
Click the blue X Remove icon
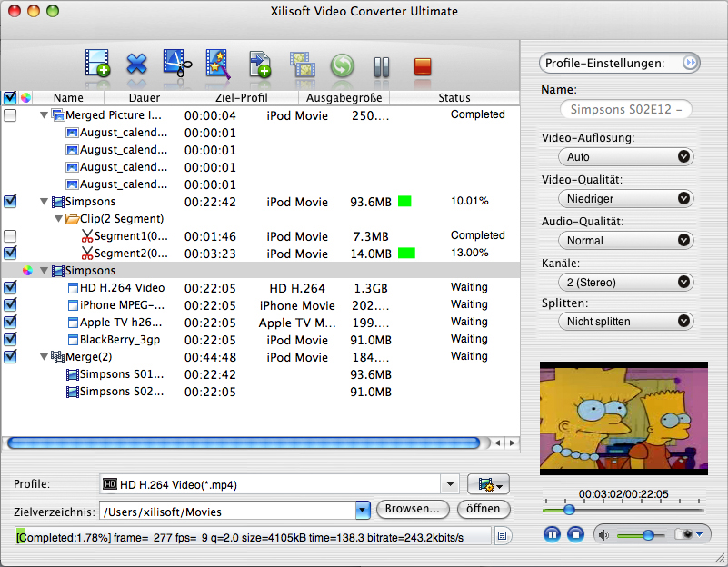(136, 64)
